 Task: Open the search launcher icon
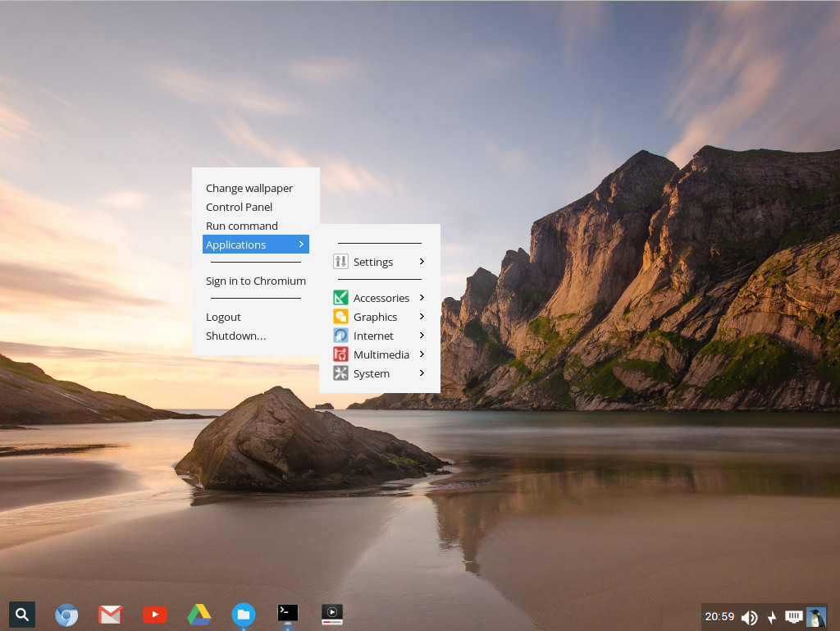pos(22,615)
